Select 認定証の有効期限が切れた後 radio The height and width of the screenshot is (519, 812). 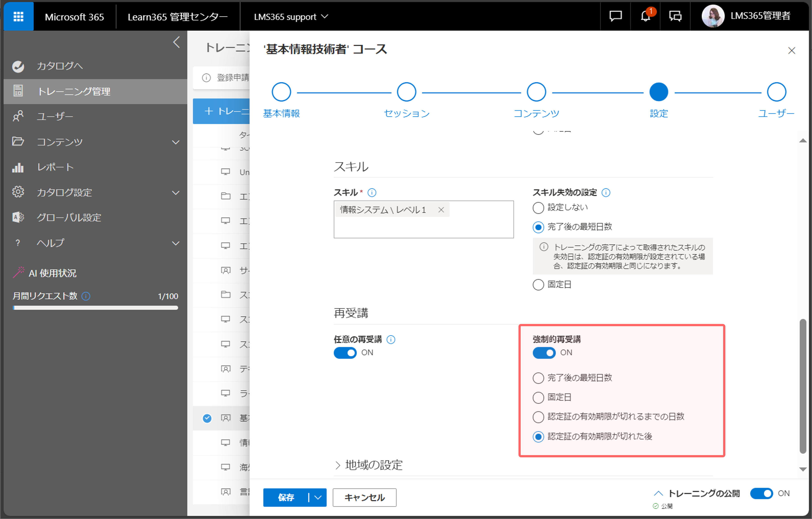[538, 437]
